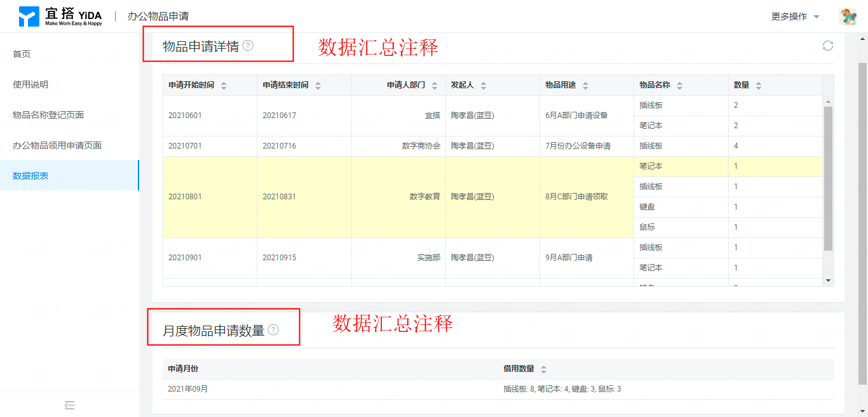The image size is (868, 417).
Task: Open 办公物品领用申请页面
Action: (69, 145)
